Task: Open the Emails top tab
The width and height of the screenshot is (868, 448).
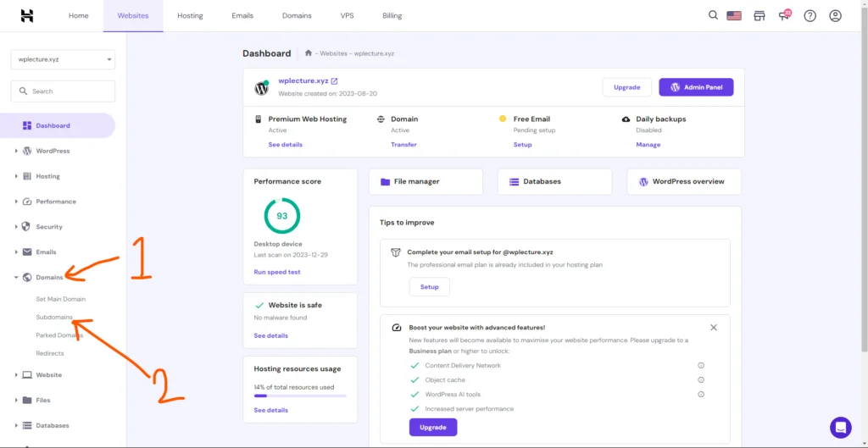Action: (x=242, y=15)
